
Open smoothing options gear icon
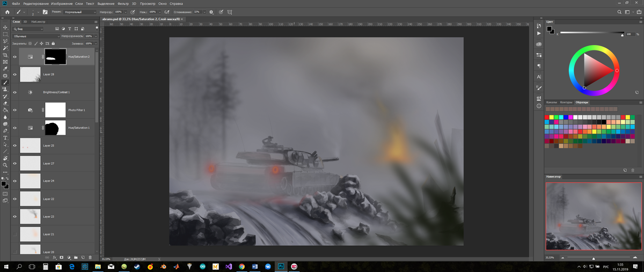pos(211,11)
